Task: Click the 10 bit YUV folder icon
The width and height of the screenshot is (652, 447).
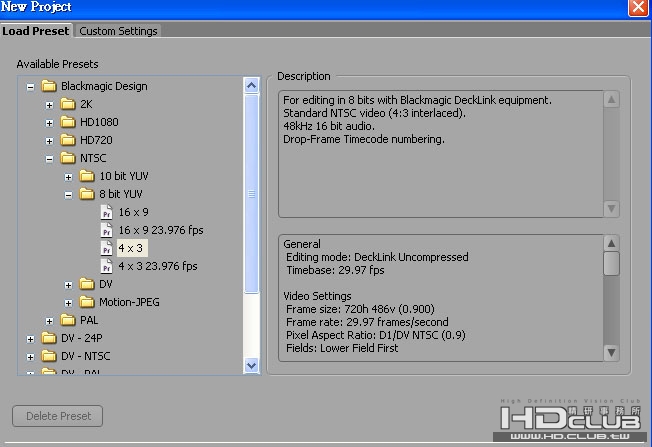Action: click(87, 176)
